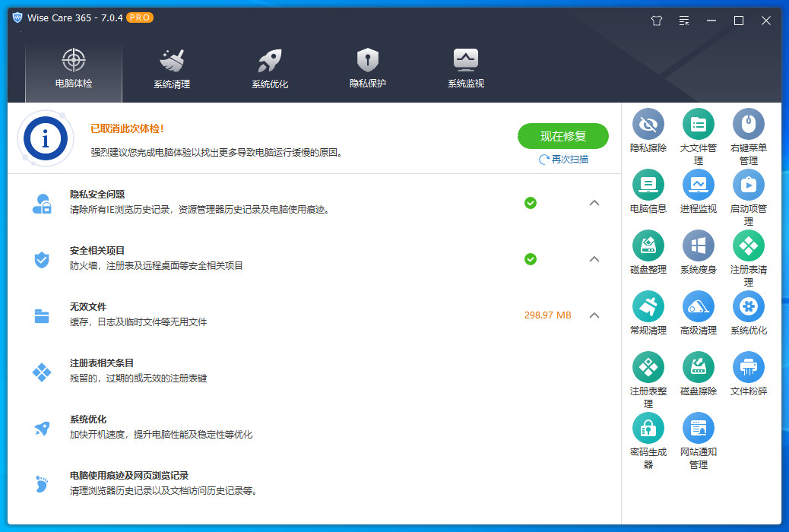Viewport: 789px width, 532px height.
Task: Click the skin shirt icon in the title bar
Action: coord(656,21)
